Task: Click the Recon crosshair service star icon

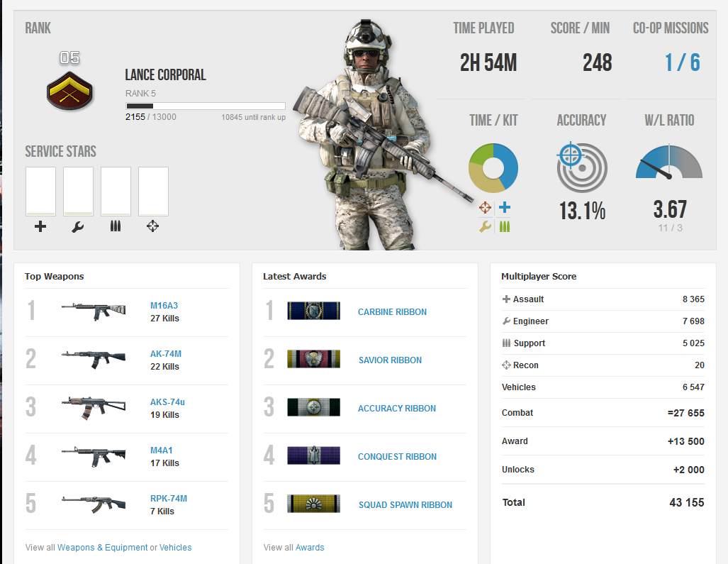Action: click(152, 226)
